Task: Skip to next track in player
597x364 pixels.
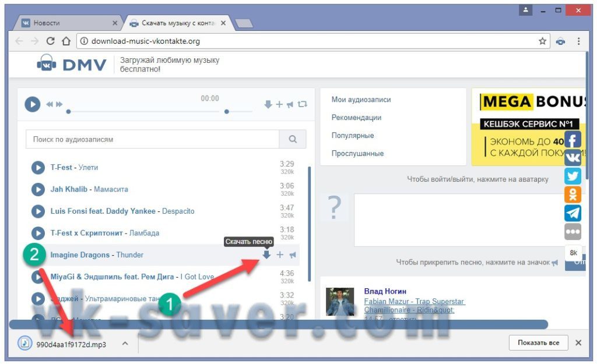Action: click(59, 104)
